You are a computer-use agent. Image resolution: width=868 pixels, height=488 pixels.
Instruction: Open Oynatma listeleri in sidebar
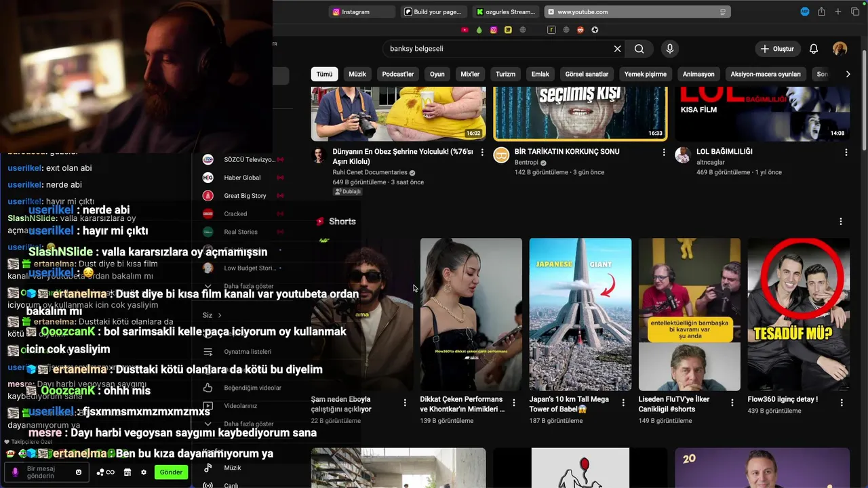click(x=248, y=352)
